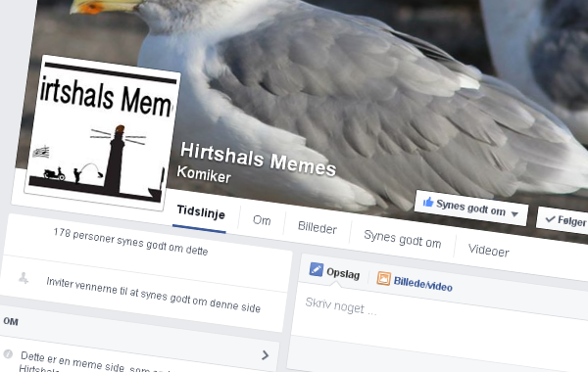
Task: Switch to the Synes godt om tab
Action: [403, 240]
